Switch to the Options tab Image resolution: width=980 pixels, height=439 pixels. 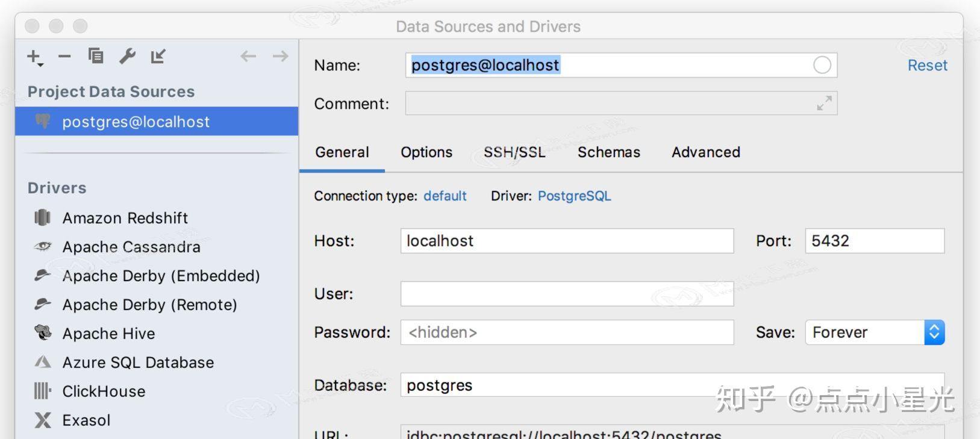point(426,152)
